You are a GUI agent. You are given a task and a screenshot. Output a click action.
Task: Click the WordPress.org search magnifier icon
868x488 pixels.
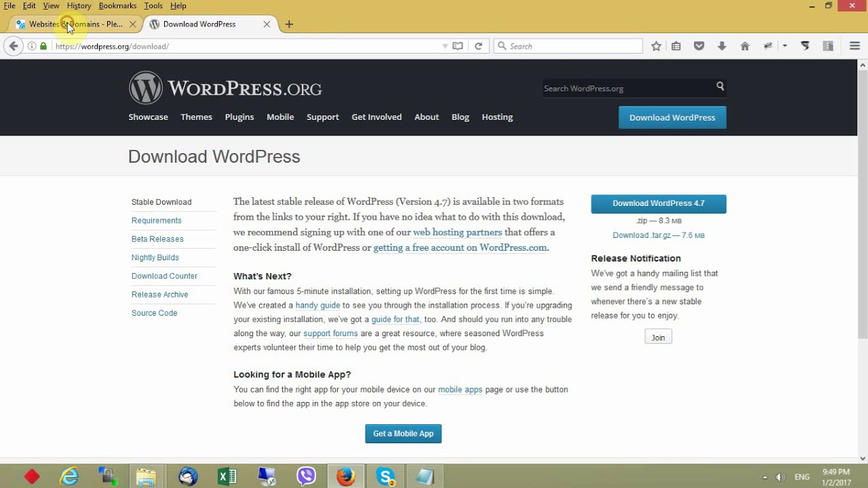(x=720, y=86)
